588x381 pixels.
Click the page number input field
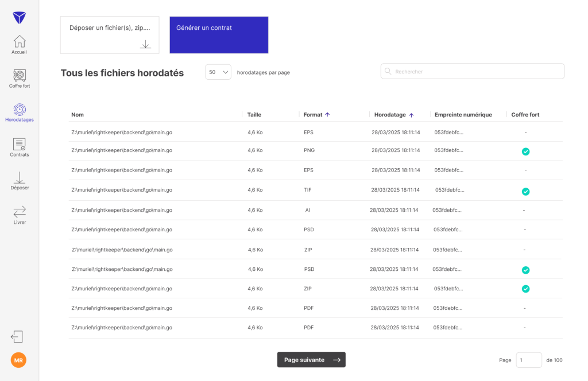click(529, 360)
